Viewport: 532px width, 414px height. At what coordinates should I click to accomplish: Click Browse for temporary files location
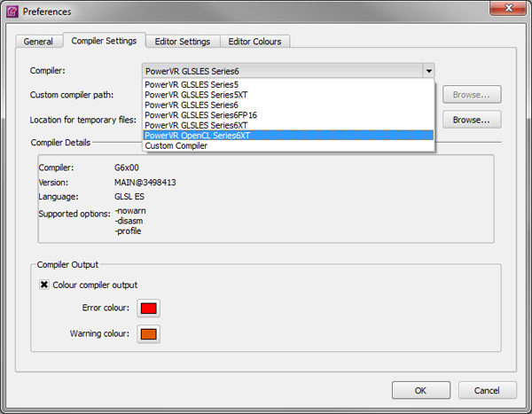[472, 120]
